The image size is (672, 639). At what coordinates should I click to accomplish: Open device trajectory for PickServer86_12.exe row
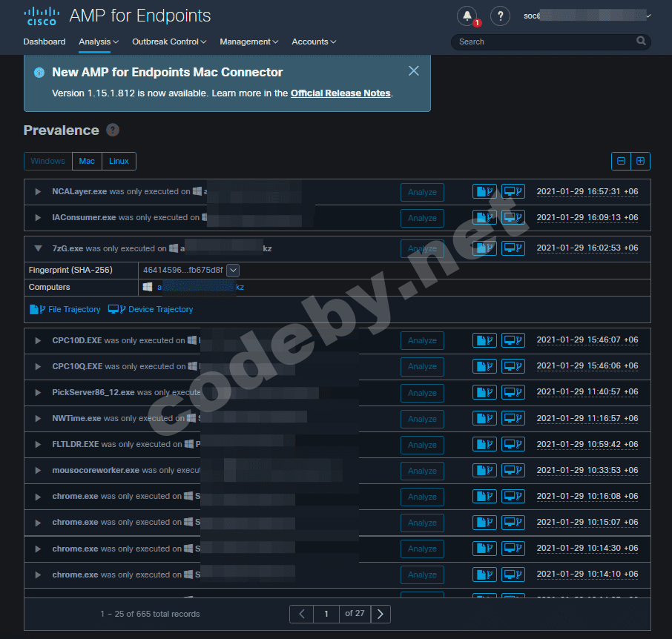pyautogui.click(x=513, y=392)
